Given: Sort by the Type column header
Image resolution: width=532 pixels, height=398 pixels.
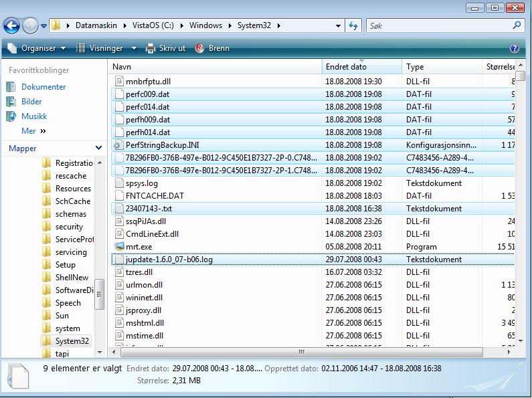Looking at the screenshot, I should (x=442, y=67).
